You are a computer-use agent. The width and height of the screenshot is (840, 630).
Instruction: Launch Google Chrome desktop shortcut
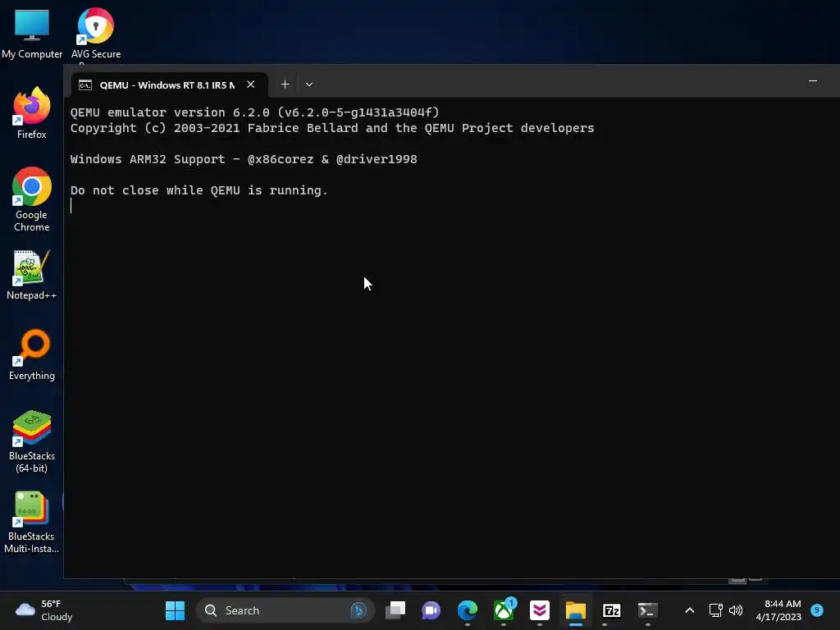pos(32,199)
